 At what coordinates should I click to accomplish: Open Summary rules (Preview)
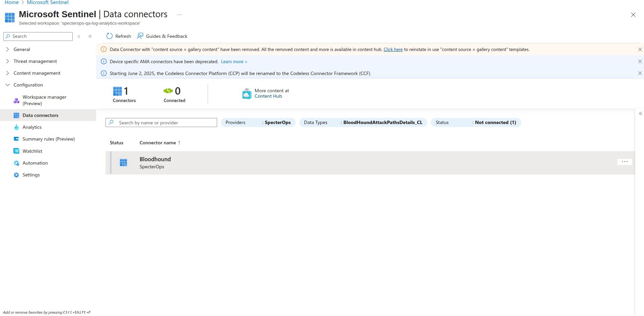pos(49,139)
